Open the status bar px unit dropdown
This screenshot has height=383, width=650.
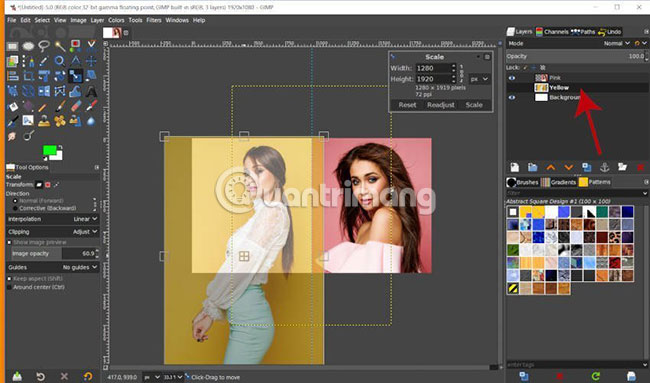(x=152, y=377)
